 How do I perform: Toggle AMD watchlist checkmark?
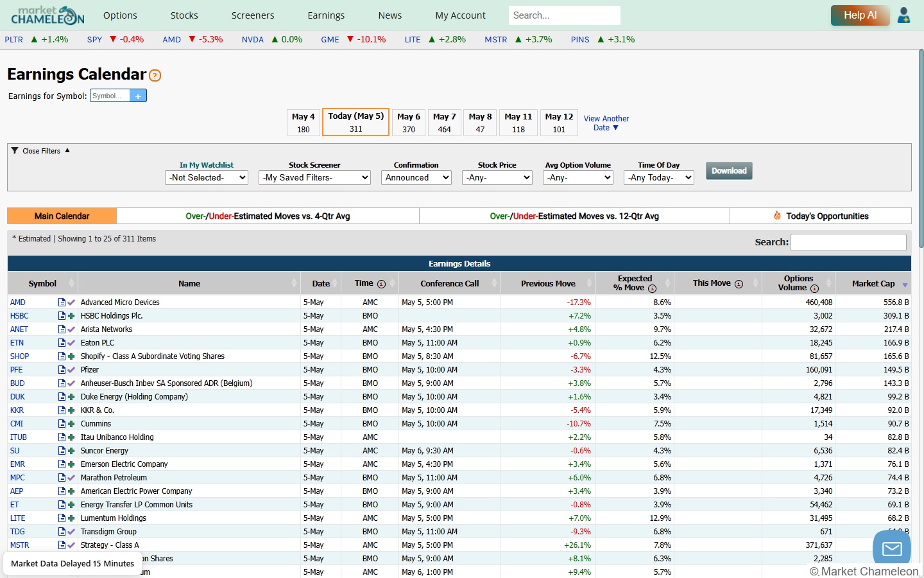pos(71,302)
